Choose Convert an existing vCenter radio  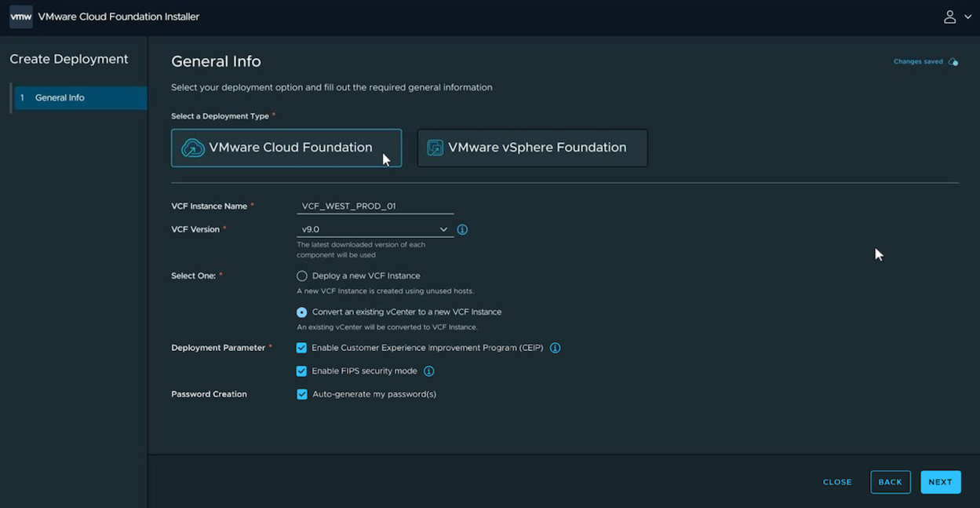tap(301, 312)
